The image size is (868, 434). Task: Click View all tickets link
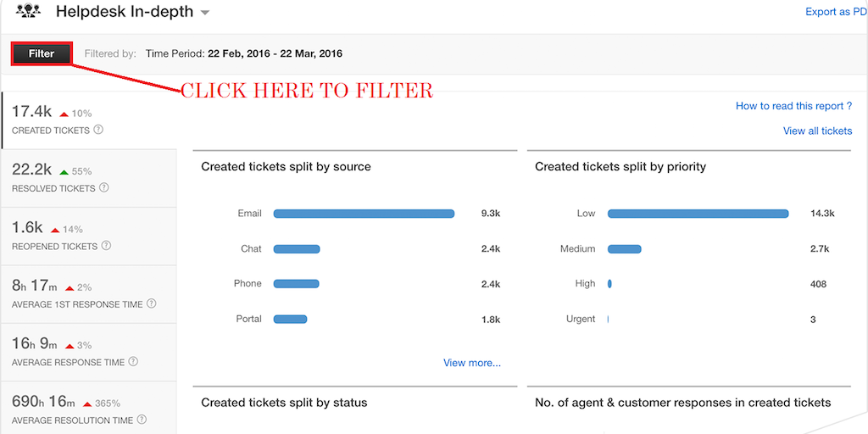[818, 131]
